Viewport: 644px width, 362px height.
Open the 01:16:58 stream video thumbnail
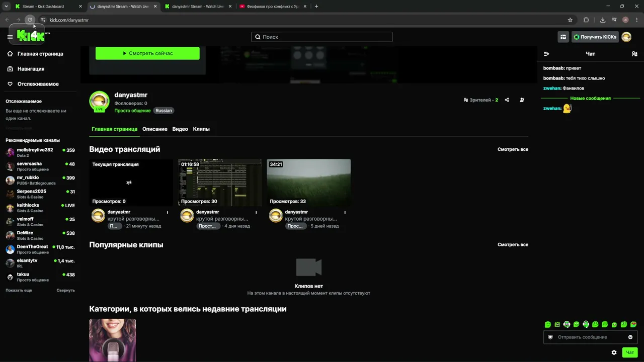coord(220,183)
